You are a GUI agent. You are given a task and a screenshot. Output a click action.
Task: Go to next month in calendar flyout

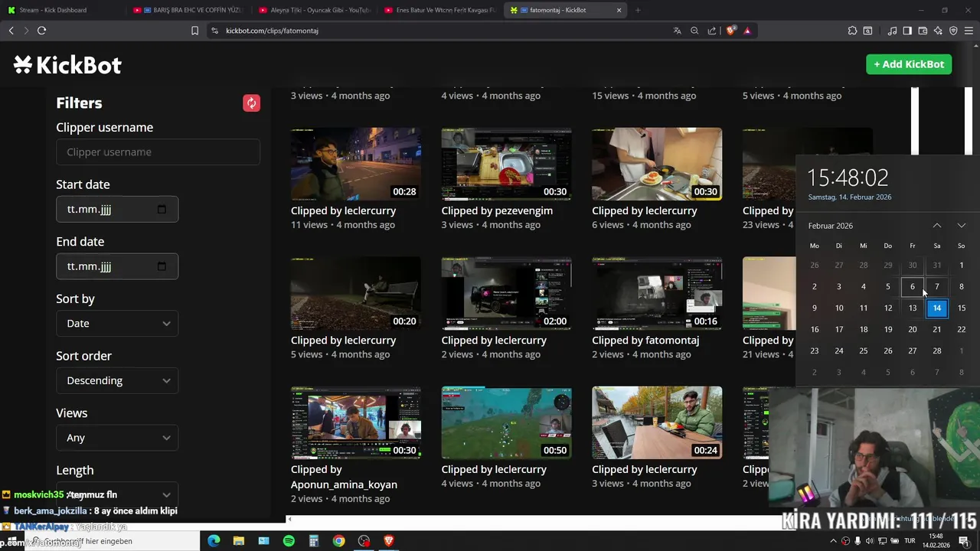[962, 226]
